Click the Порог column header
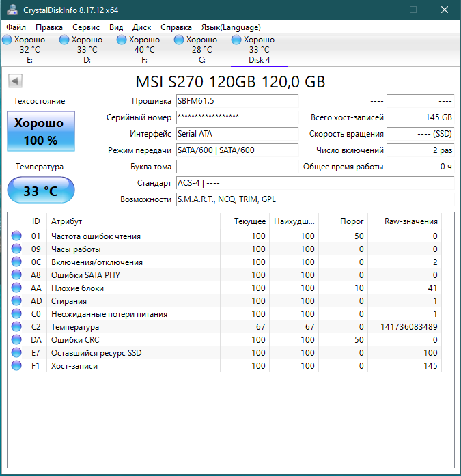The image size is (461, 476). 344,221
